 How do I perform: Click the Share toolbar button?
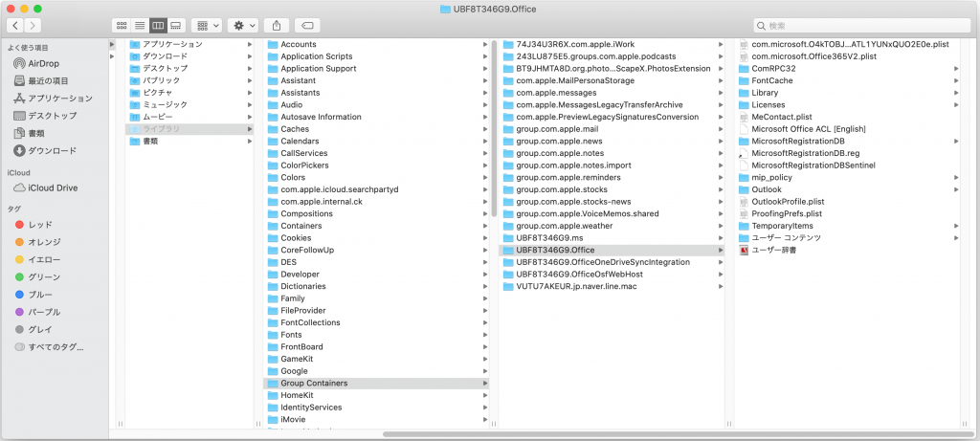[277, 26]
